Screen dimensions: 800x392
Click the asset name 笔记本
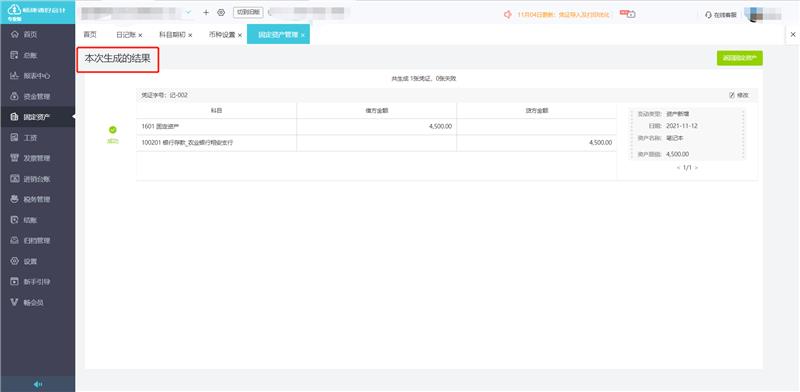click(x=674, y=138)
